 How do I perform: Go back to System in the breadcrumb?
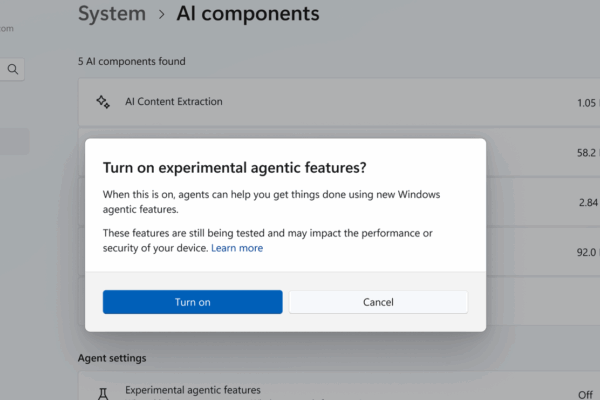tap(110, 14)
